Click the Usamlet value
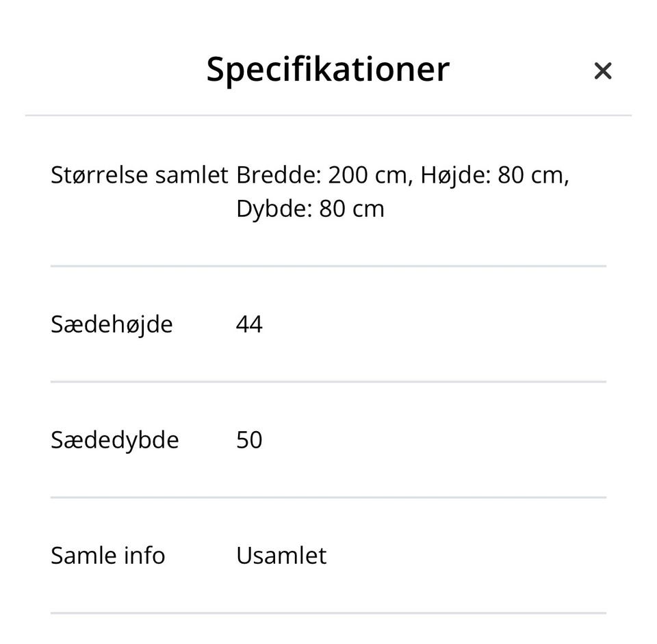This screenshot has width=657, height=644. (x=281, y=556)
